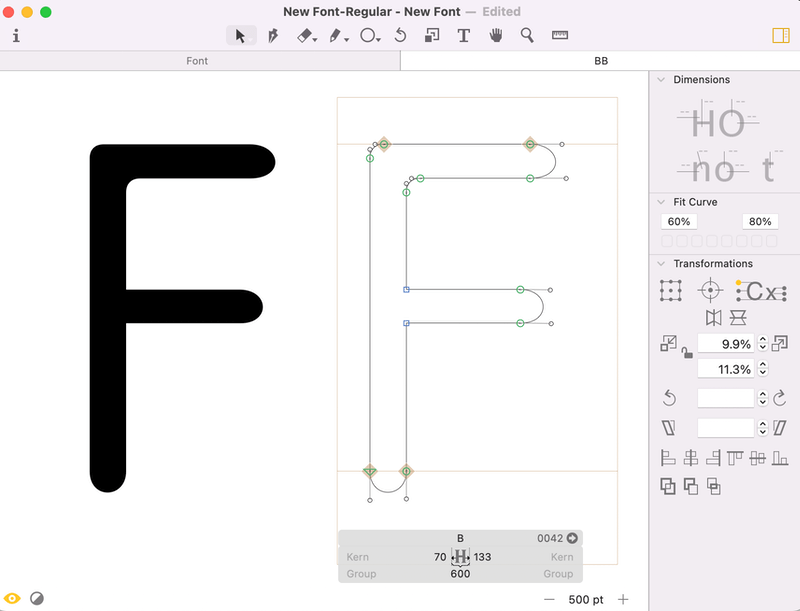This screenshot has height=611, width=800.
Task: Increase 9.9% scale with its stepper
Action: [762, 339]
